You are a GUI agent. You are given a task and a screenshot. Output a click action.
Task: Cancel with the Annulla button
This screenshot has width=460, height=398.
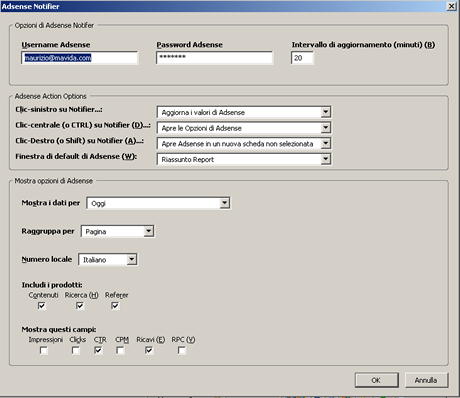(426, 380)
